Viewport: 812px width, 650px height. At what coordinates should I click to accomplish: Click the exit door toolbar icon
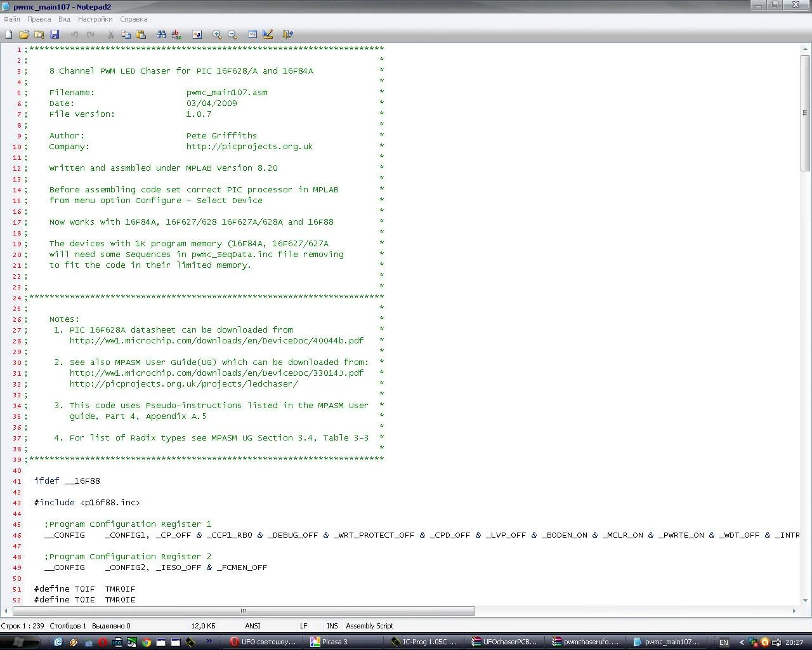point(288,34)
